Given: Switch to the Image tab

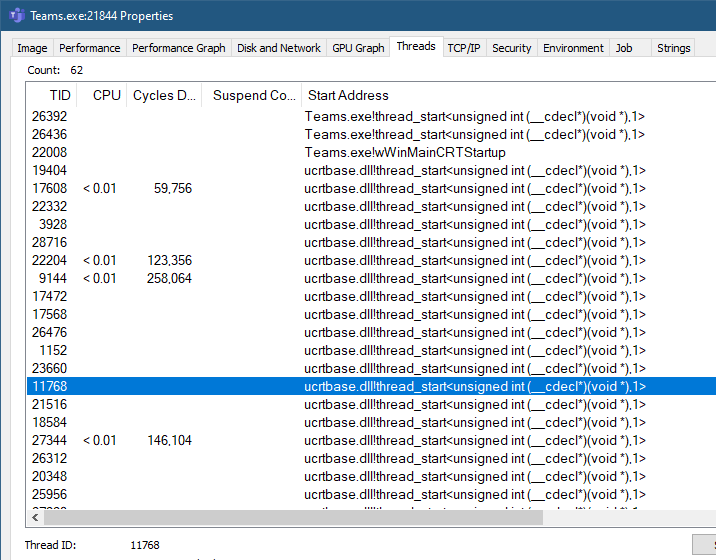Looking at the screenshot, I should tap(32, 48).
